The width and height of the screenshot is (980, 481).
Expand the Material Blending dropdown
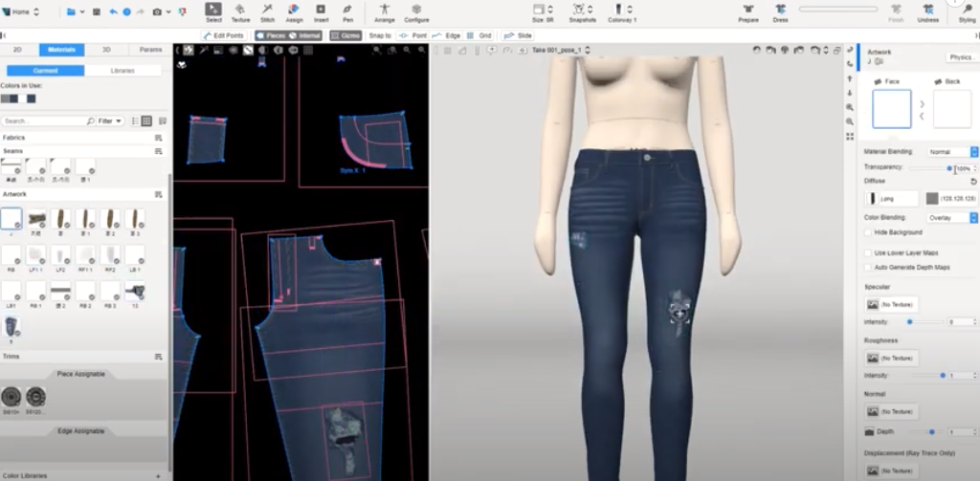pos(951,152)
